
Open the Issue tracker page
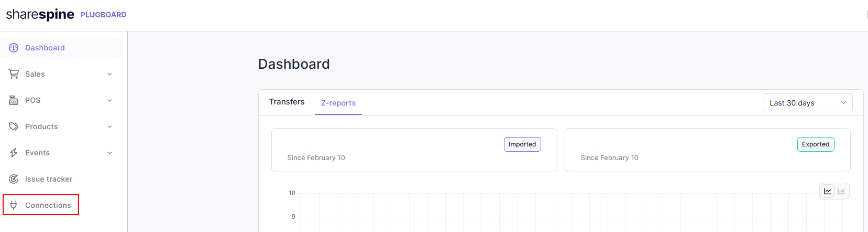point(49,179)
